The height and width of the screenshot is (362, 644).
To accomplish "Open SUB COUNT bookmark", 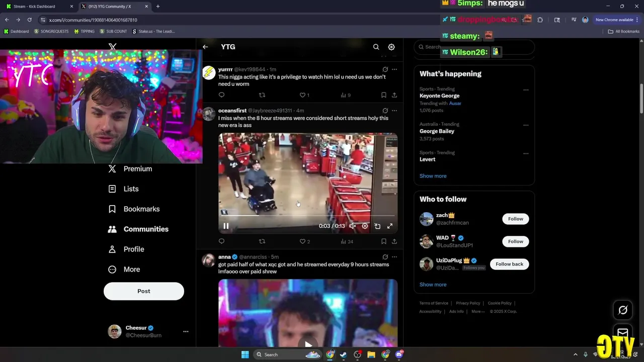I will tap(113, 31).
